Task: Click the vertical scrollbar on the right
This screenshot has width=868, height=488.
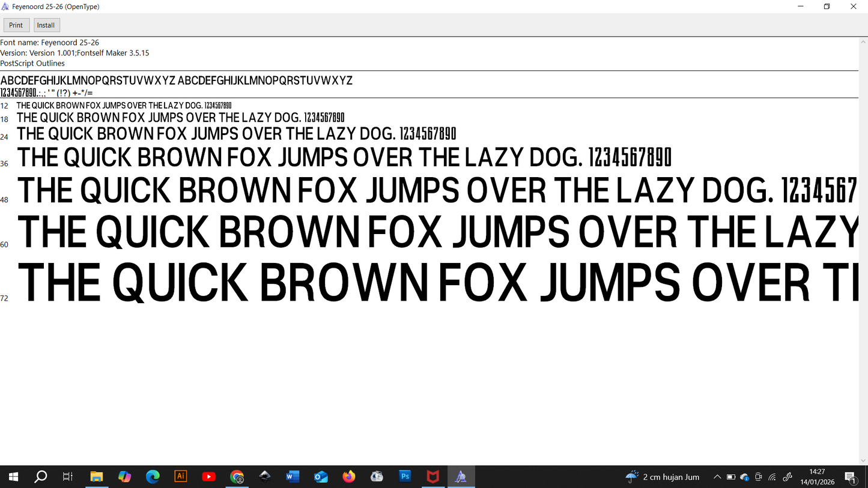Action: [x=863, y=251]
